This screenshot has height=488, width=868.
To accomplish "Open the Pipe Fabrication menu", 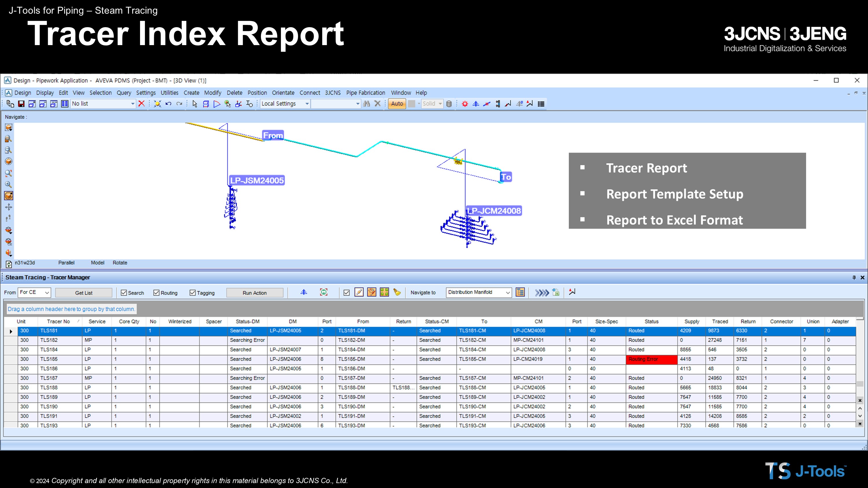I will pos(365,93).
